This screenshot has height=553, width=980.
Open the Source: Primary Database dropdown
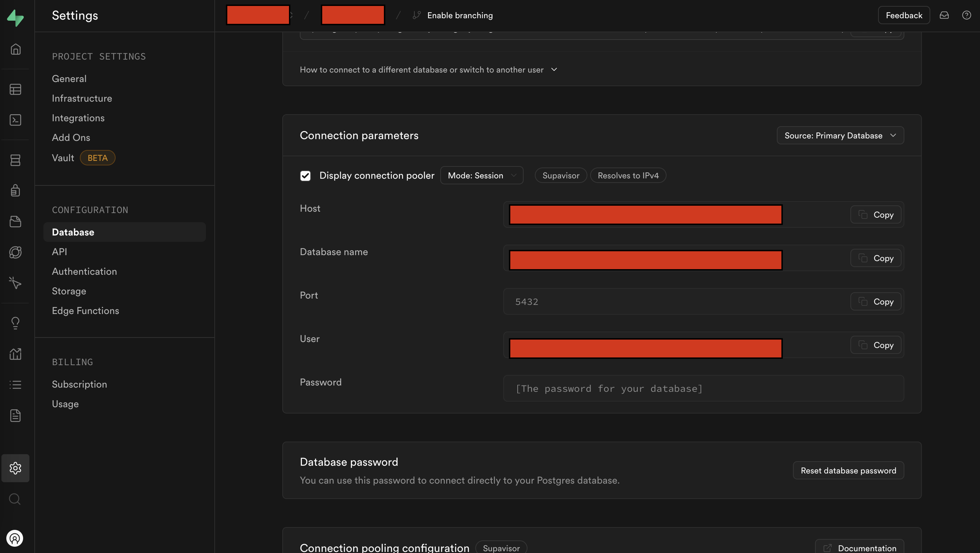840,136
